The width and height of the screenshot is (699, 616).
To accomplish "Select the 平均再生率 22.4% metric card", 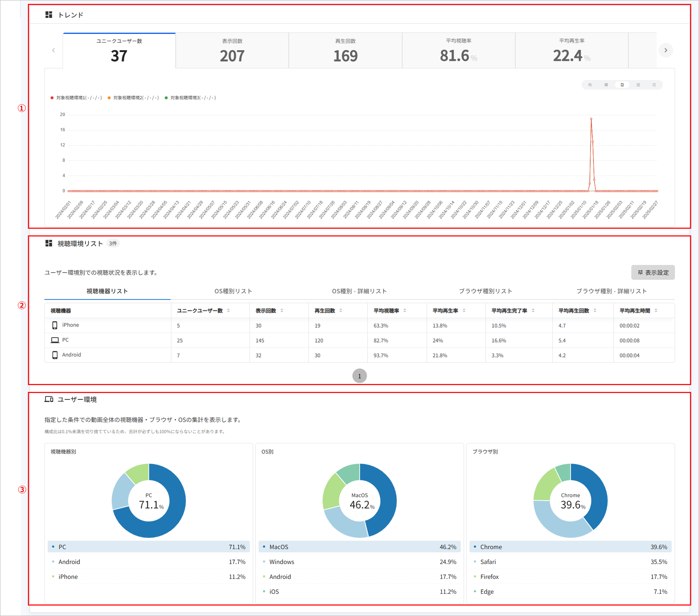I will pos(572,51).
